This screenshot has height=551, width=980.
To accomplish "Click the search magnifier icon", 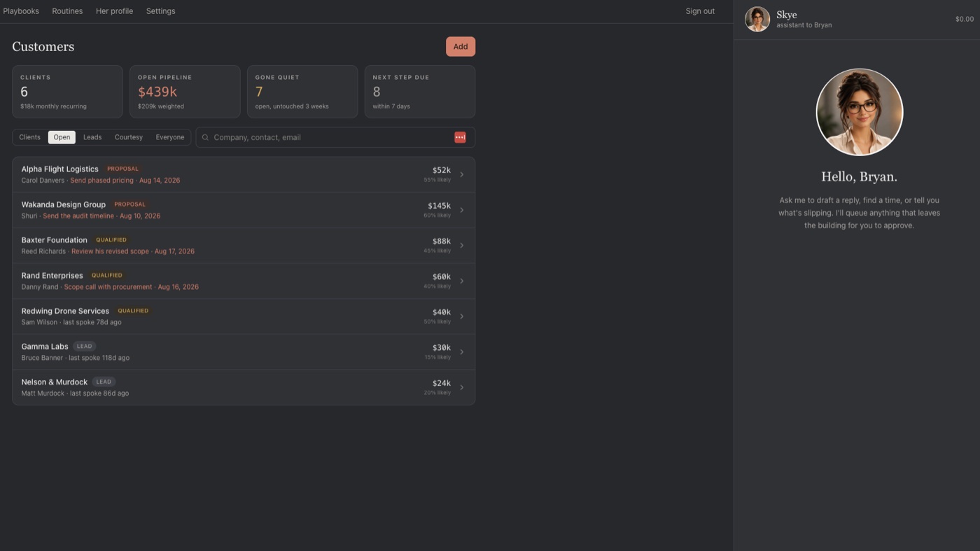I will 205,137.
